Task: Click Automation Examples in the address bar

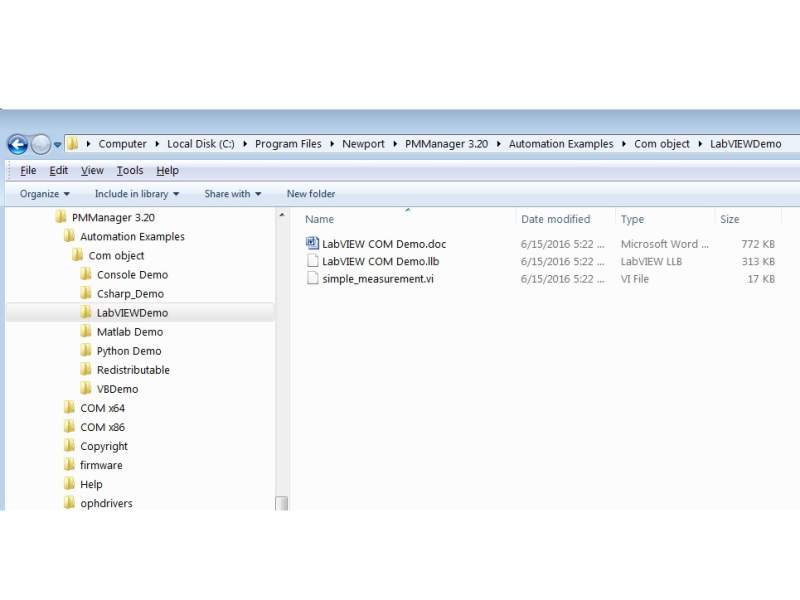Action: point(560,144)
